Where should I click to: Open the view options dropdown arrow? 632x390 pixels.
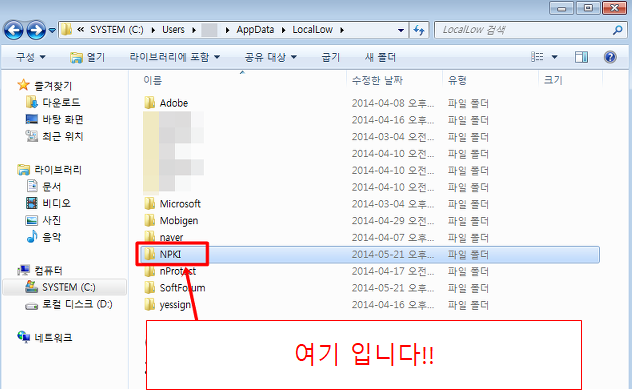[555, 57]
